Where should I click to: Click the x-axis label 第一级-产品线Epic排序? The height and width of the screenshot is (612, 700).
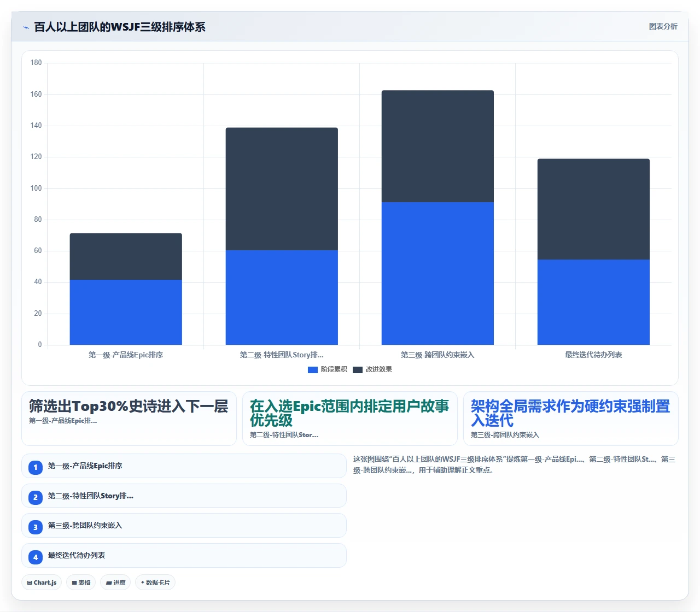click(126, 355)
